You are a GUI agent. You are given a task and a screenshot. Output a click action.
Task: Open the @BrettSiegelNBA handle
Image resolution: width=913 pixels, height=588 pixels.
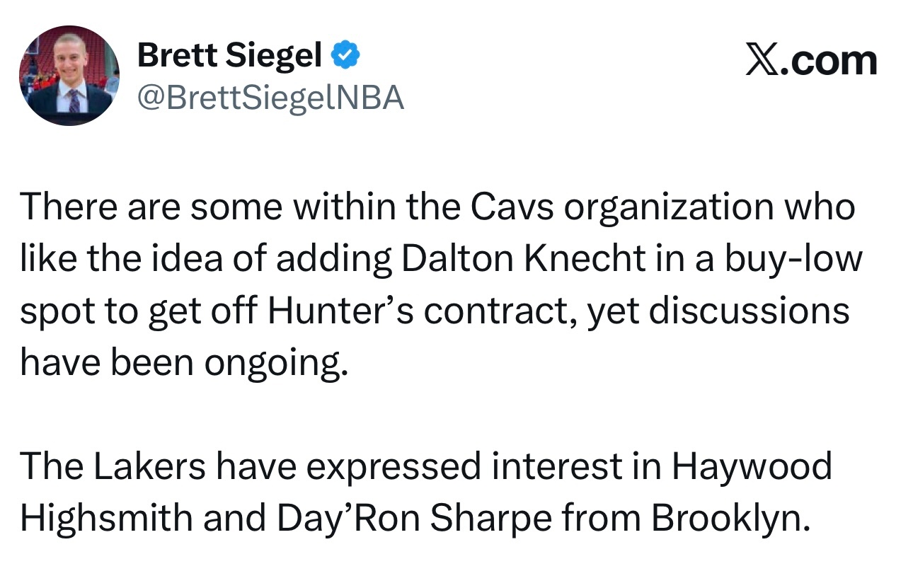(x=270, y=98)
